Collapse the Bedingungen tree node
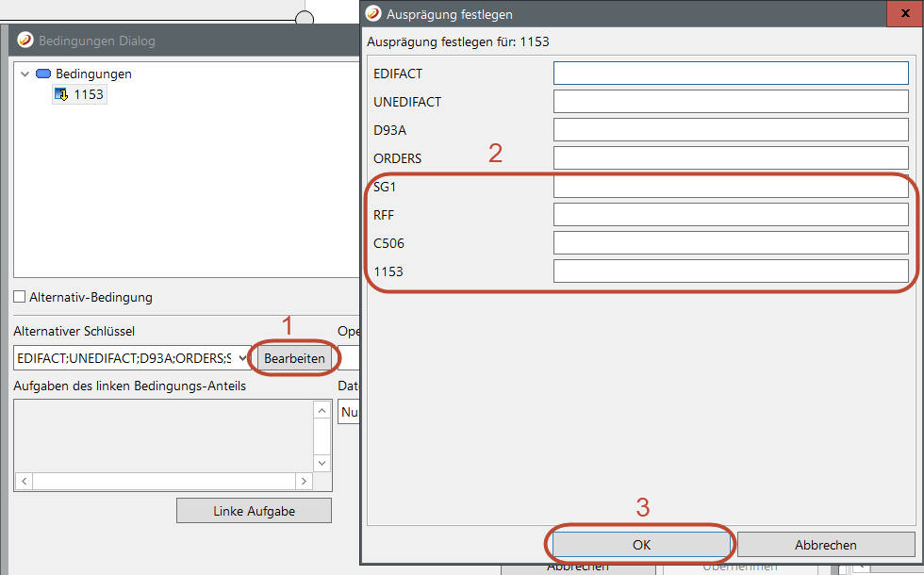Viewport: 924px width, 575px height. tap(25, 74)
